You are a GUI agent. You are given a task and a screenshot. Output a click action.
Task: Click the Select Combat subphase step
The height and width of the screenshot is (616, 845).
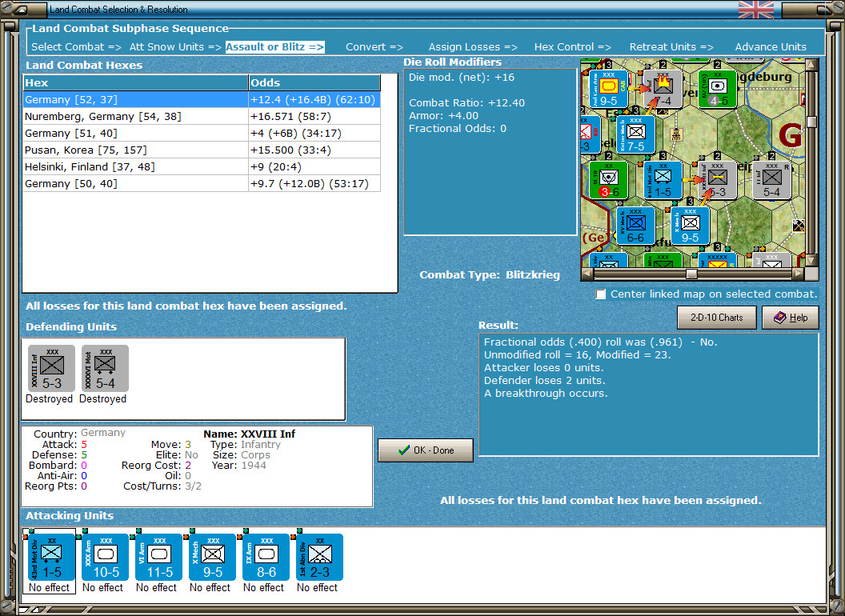point(76,47)
